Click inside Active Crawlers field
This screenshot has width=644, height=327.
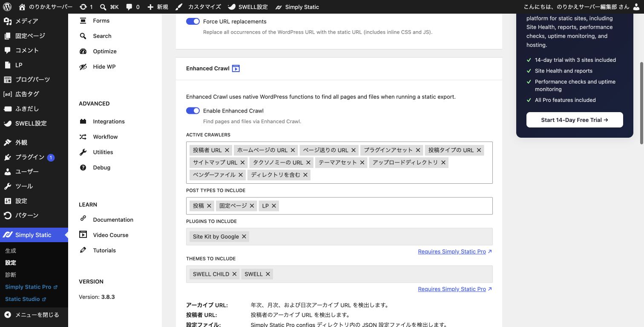[339, 162]
